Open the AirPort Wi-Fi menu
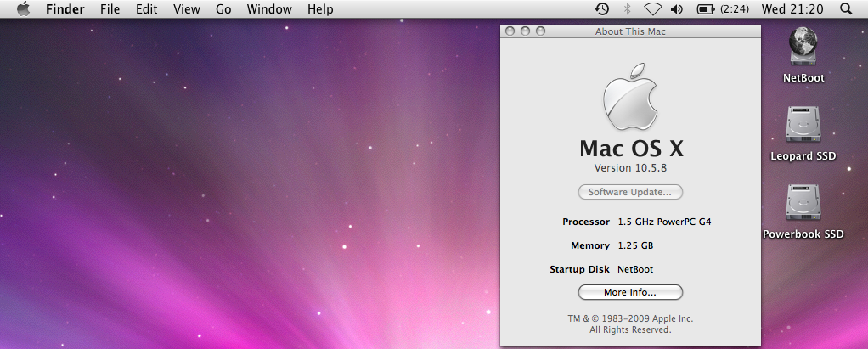This screenshot has height=349, width=868. coord(652,8)
